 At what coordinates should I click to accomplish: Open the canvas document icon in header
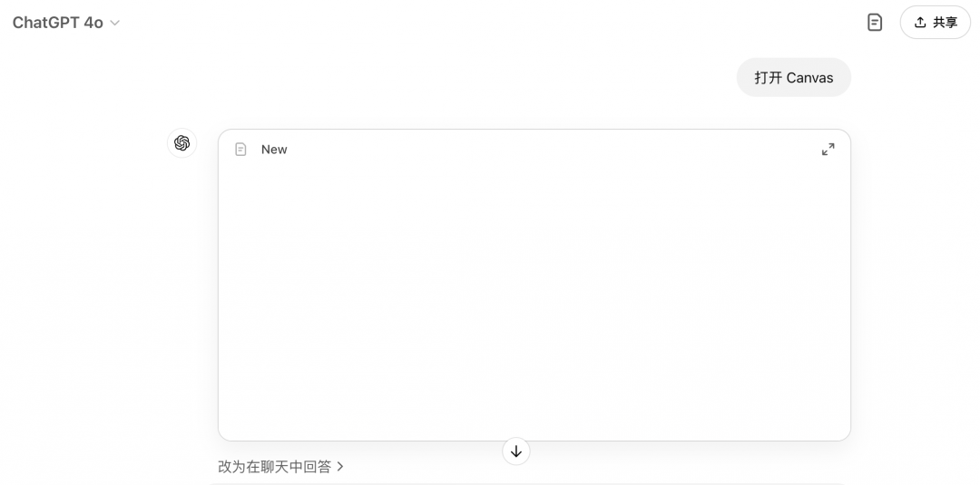(x=875, y=23)
